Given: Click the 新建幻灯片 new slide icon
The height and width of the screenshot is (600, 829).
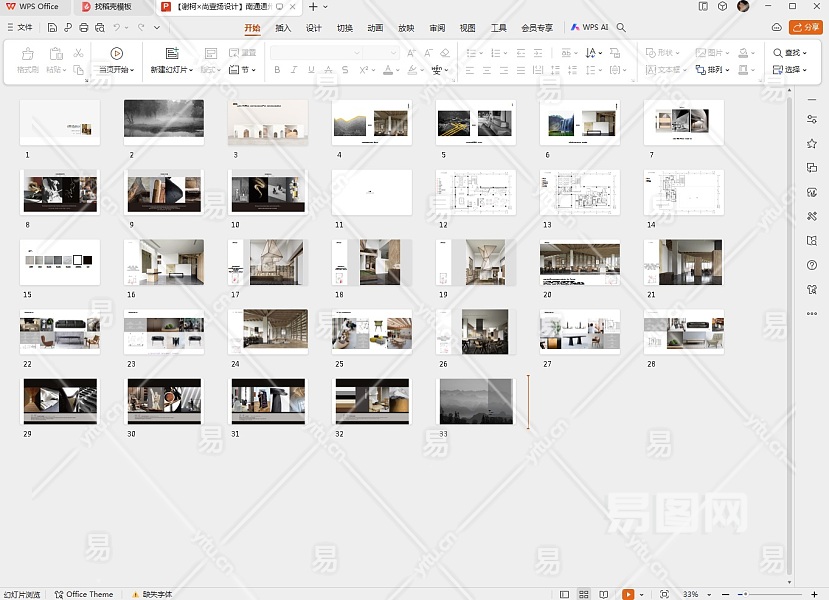Looking at the screenshot, I should pyautogui.click(x=172, y=53).
